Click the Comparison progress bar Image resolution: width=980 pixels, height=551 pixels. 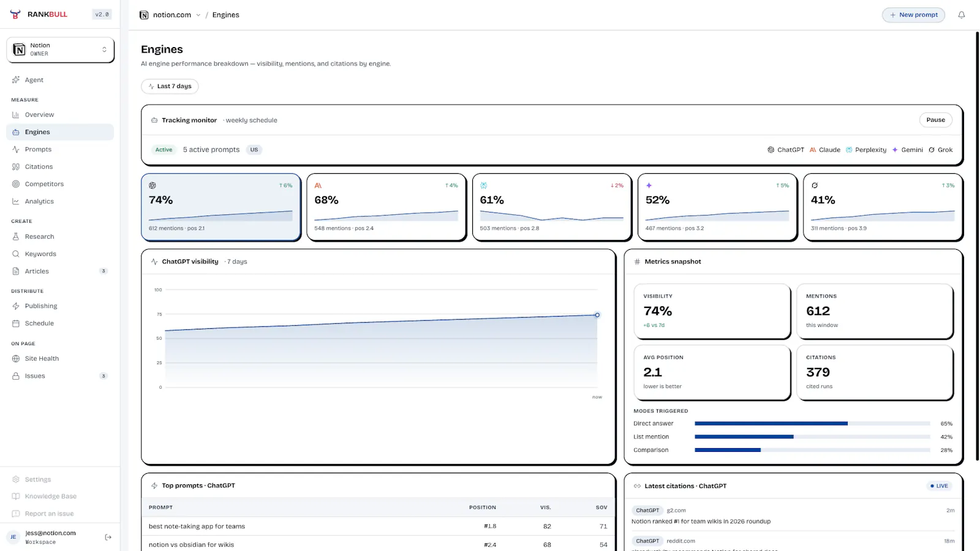[812, 450]
